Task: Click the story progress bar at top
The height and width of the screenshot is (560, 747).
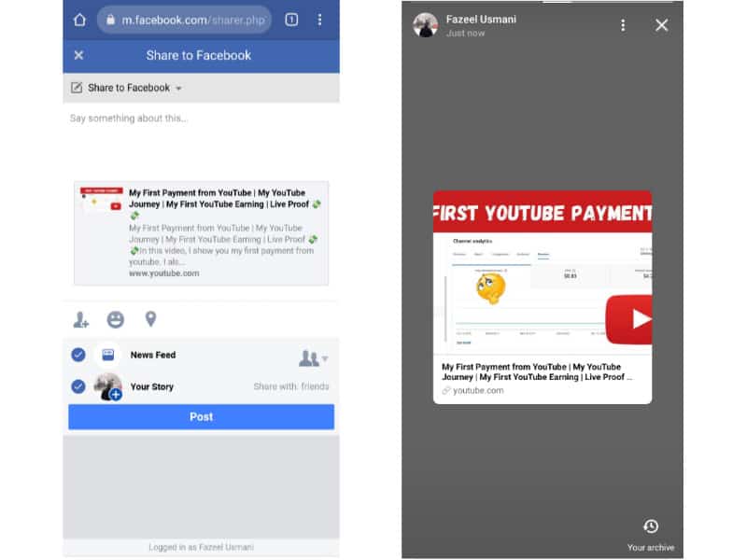Action: 609,2
